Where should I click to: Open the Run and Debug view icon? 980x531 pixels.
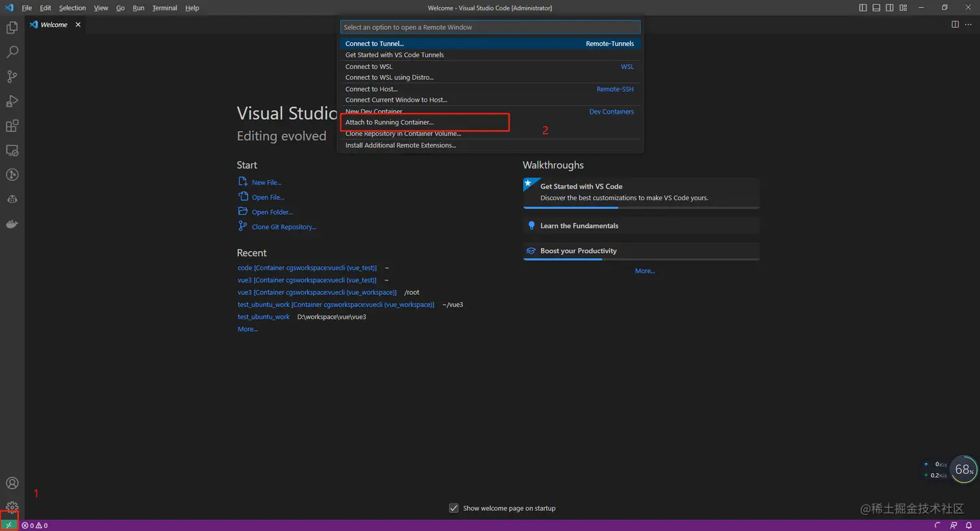pyautogui.click(x=12, y=101)
